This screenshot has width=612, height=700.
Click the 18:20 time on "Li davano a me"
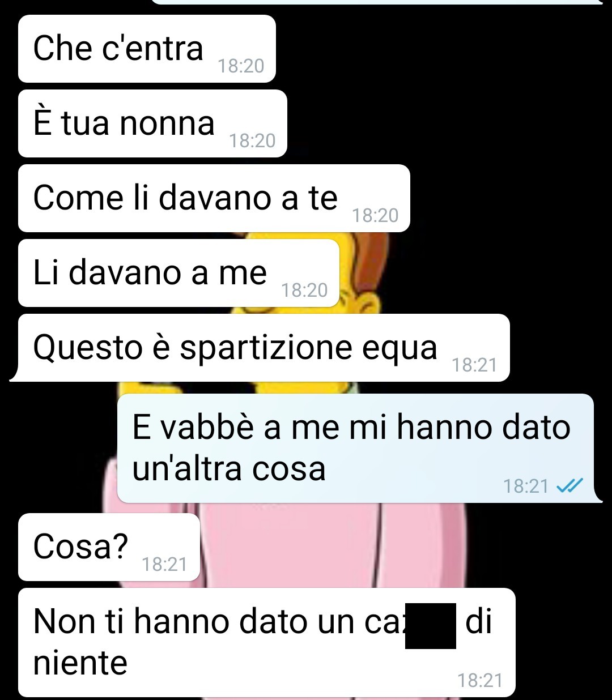click(305, 291)
